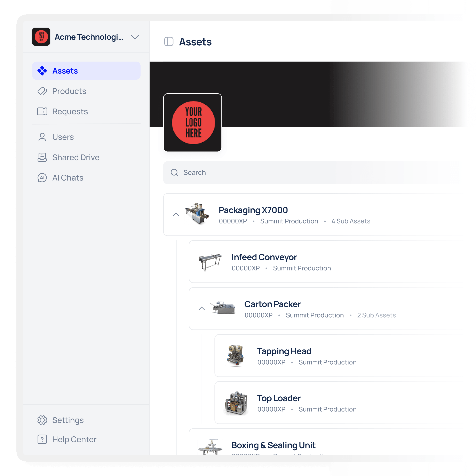Click the Requests ticket icon
Screen dimensions: 476x476
(42, 111)
